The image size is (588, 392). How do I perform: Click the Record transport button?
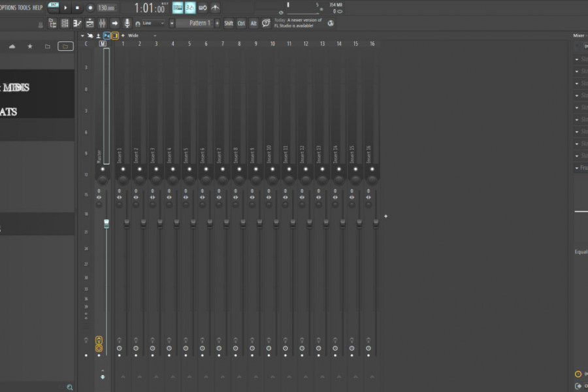pos(90,7)
